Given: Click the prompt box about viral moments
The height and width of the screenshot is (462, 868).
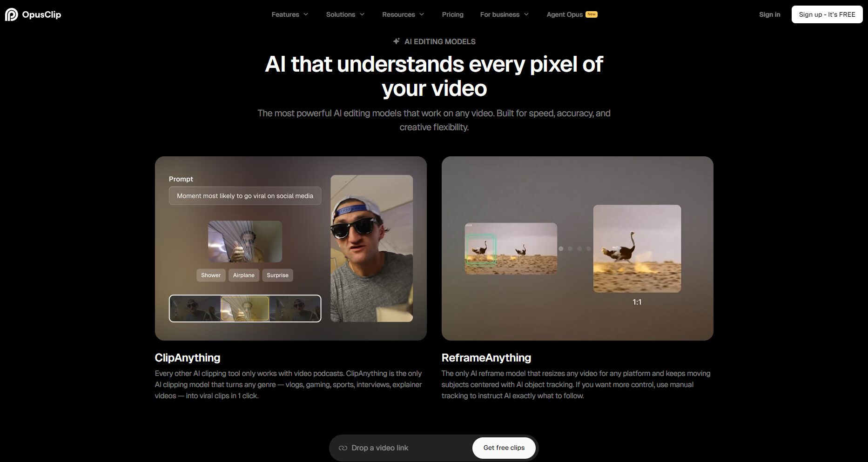Looking at the screenshot, I should [245, 196].
